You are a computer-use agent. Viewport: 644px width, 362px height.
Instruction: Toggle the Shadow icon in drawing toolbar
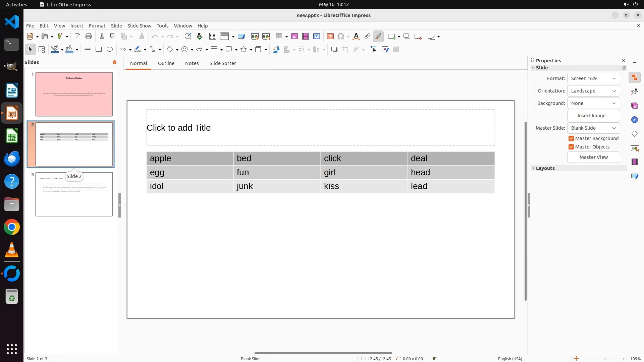click(334, 50)
